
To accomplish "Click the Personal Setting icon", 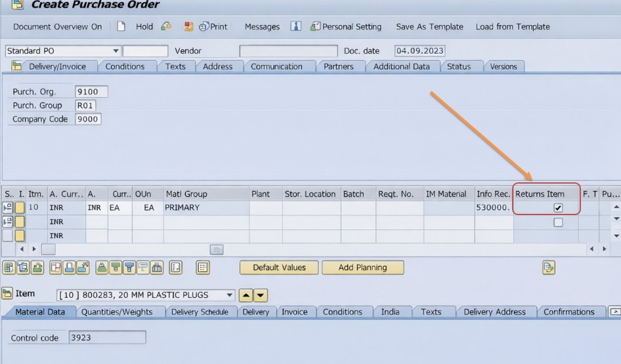I will [x=316, y=27].
